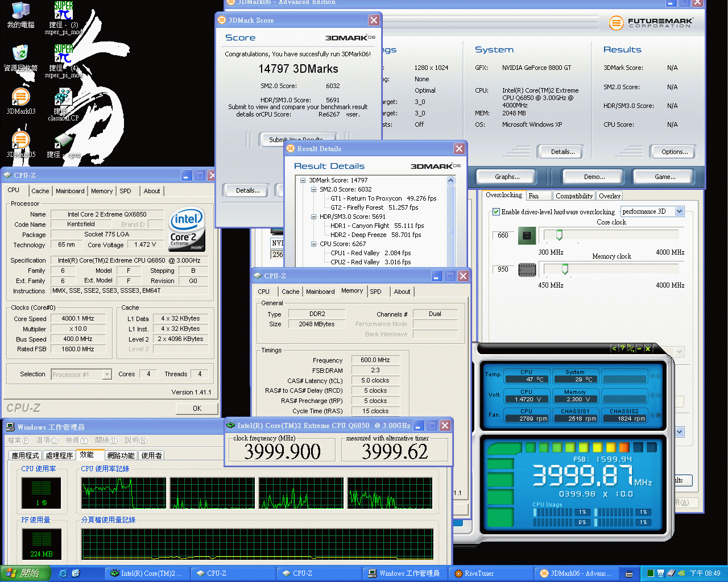Click the OK button in CPU-Z
The width and height of the screenshot is (728, 582).
point(197,408)
